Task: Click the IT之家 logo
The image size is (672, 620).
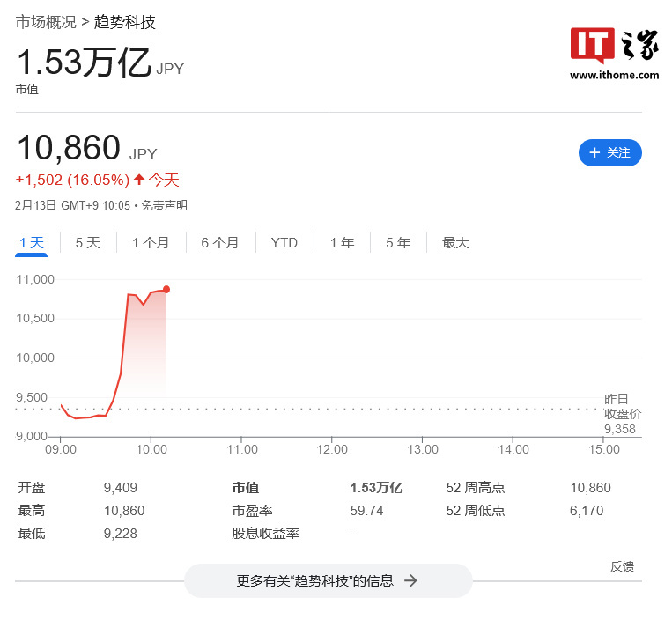Action: [x=614, y=46]
